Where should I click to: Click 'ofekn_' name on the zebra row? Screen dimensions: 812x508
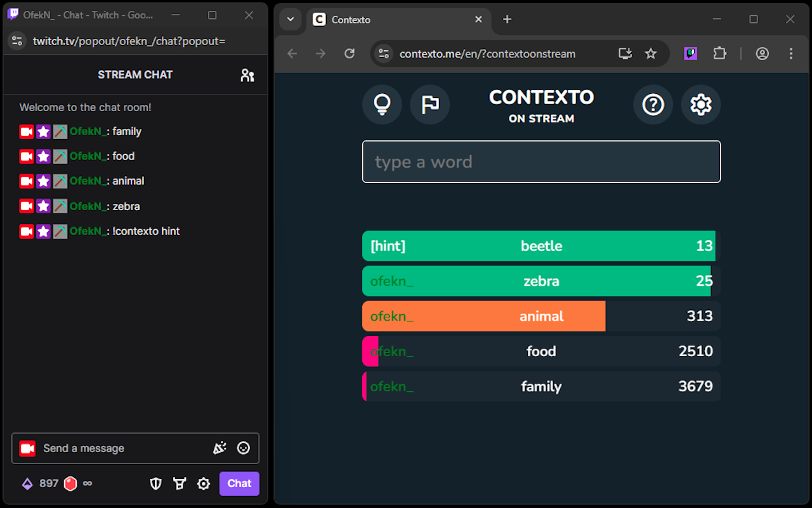[391, 281]
